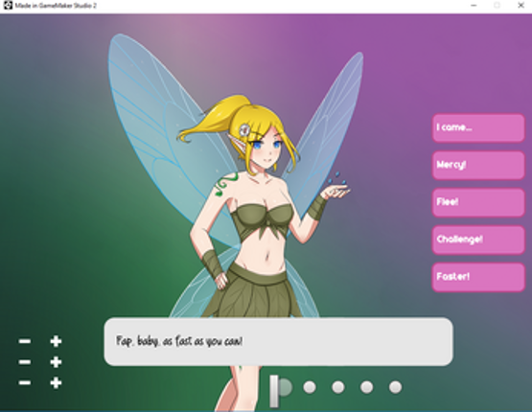532x412 pixels.
Task: Click the third progress dot
Action: point(338,387)
